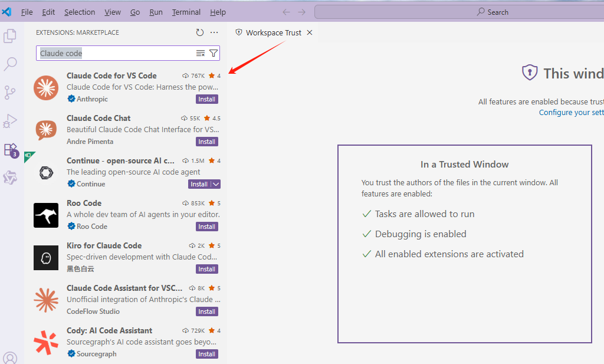Open the Selection menu
Image resolution: width=604 pixels, height=364 pixels.
click(80, 12)
